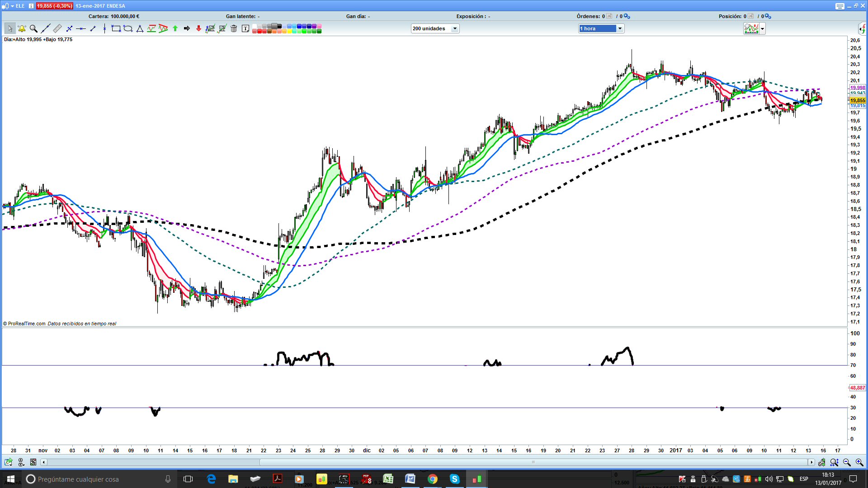The height and width of the screenshot is (488, 868).
Task: Select the triangle drawing tool
Action: point(140,28)
